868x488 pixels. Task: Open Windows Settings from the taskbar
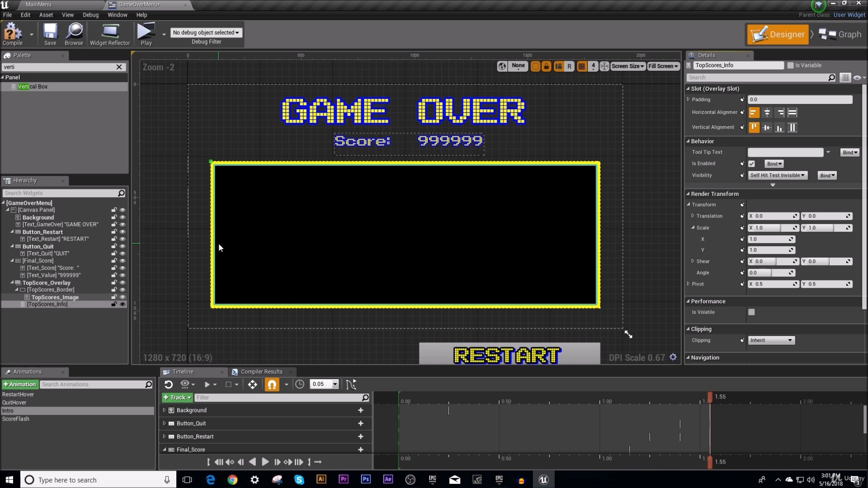coord(255,480)
